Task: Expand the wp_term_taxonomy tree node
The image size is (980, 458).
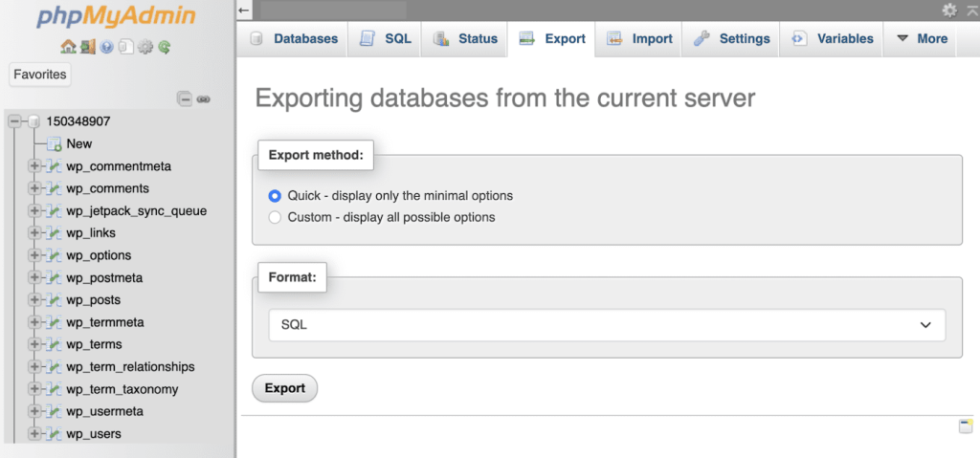Action: (34, 389)
